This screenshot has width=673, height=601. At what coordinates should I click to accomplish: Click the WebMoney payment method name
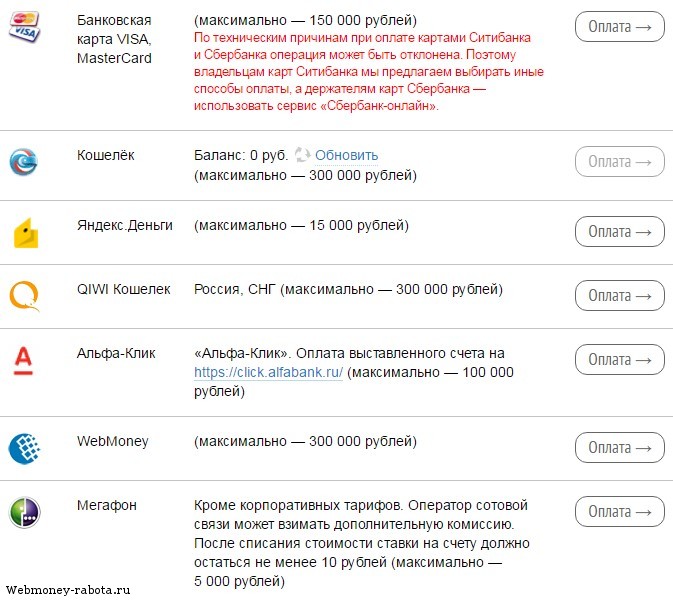(112, 441)
